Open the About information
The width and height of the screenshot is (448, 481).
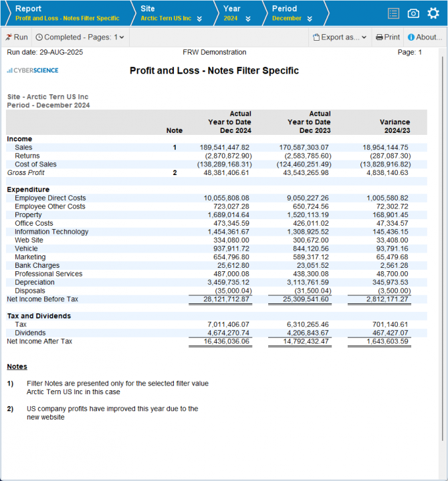(425, 37)
